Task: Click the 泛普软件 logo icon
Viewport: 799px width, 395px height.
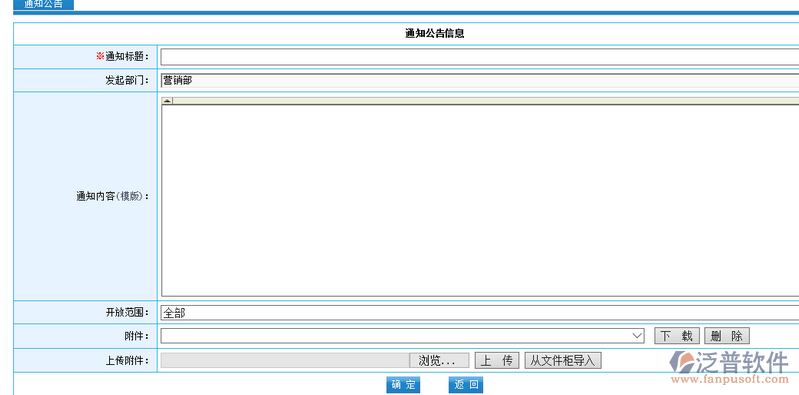Action: (681, 361)
